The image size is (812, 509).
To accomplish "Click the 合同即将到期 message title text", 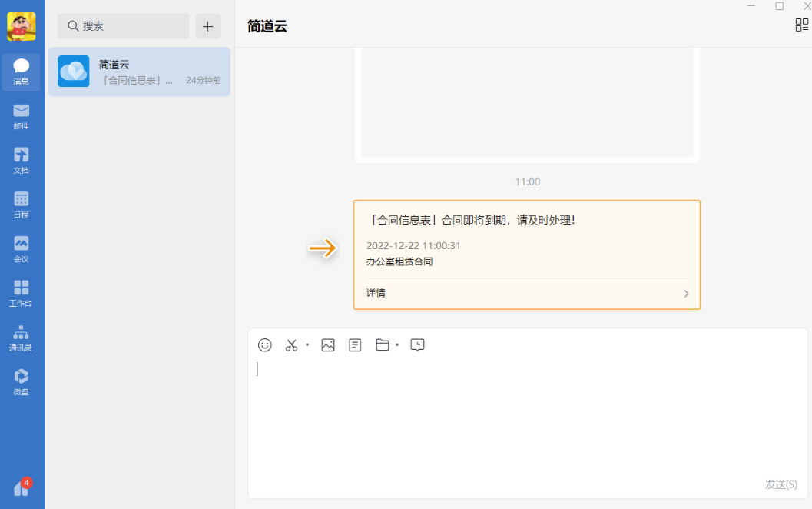I will point(471,221).
